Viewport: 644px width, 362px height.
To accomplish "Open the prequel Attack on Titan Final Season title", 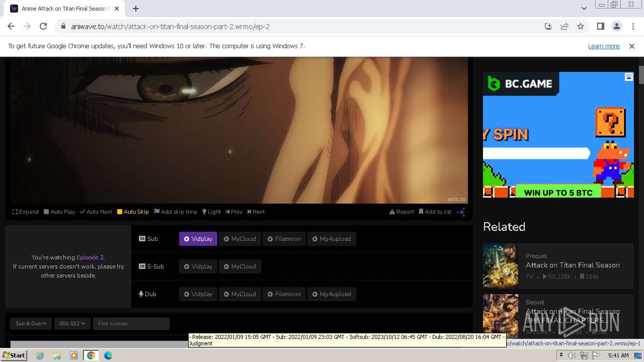I will [573, 265].
